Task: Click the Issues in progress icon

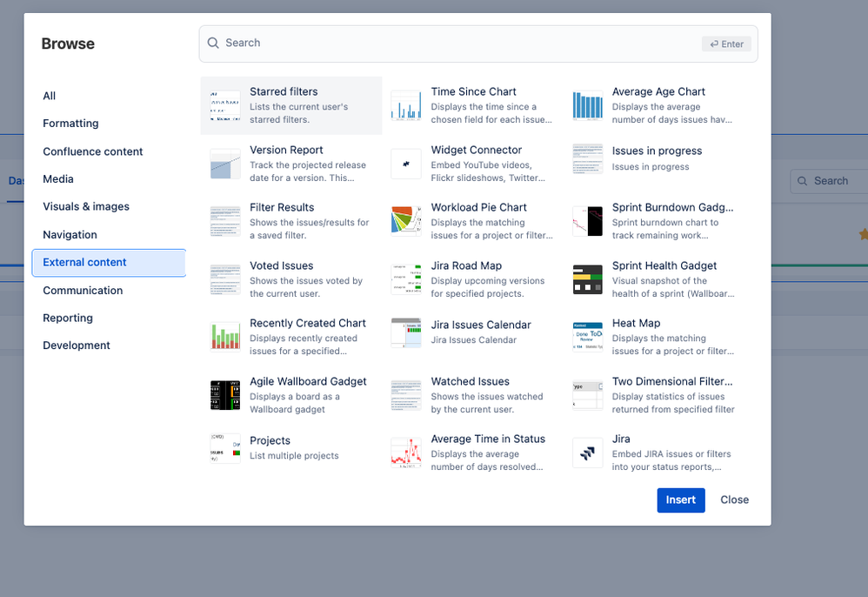Action: [587, 158]
